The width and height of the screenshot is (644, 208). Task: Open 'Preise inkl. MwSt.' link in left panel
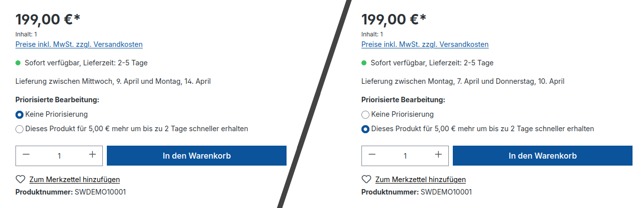[79, 44]
